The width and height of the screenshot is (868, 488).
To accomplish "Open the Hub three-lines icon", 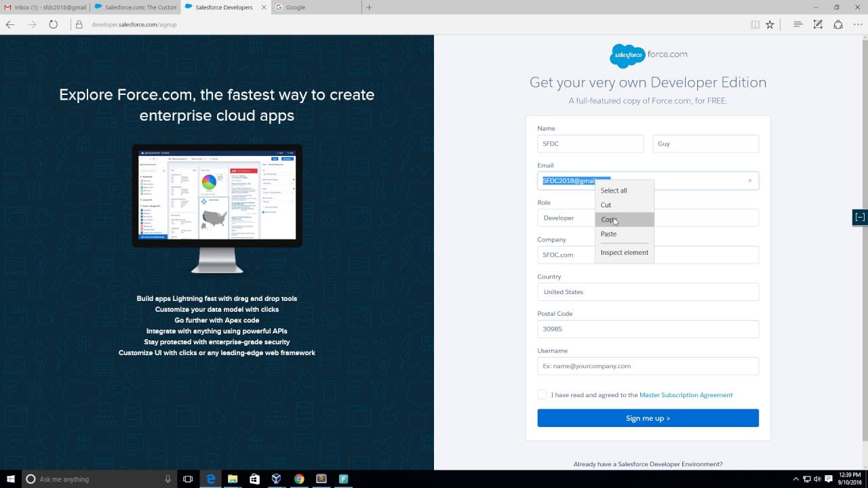I will [x=798, y=24].
